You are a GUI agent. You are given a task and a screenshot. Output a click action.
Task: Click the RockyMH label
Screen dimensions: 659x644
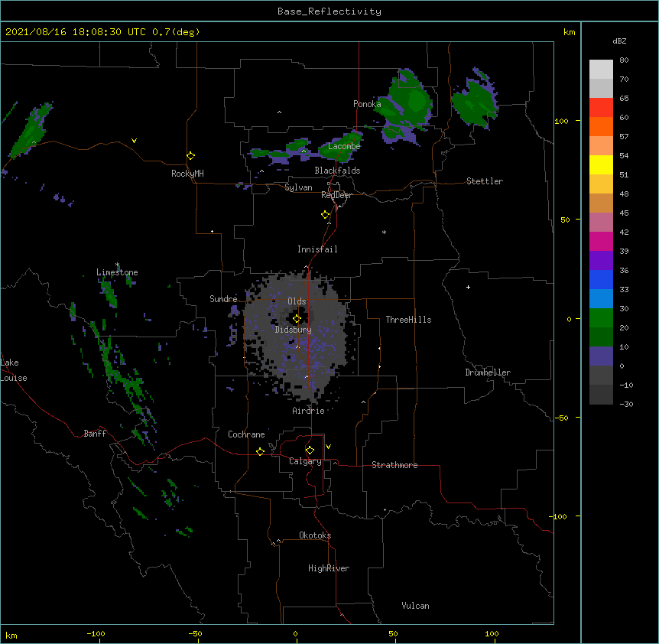pos(187,174)
